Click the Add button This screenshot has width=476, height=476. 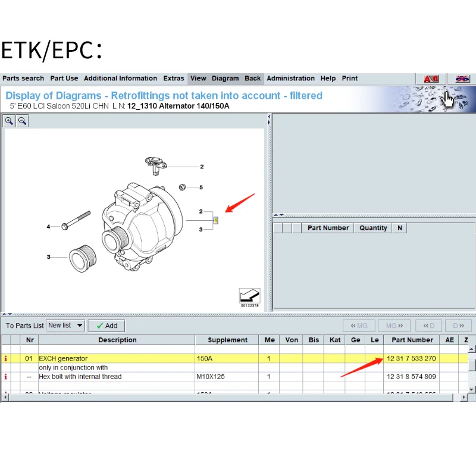pos(107,325)
